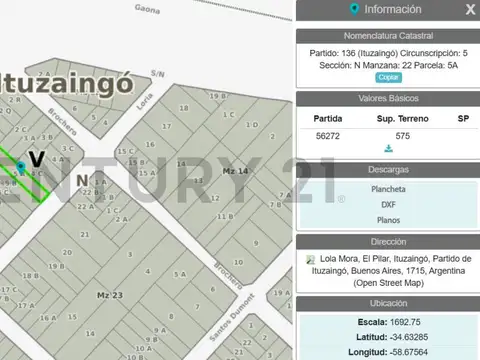Click parcel 8 in Mz 23
Screen dimensions: 480x360
[171, 316]
